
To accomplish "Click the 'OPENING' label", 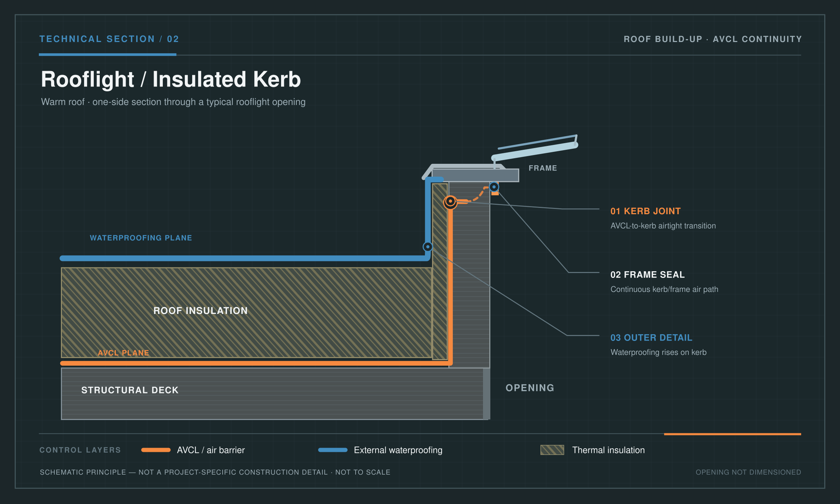I will tap(530, 388).
